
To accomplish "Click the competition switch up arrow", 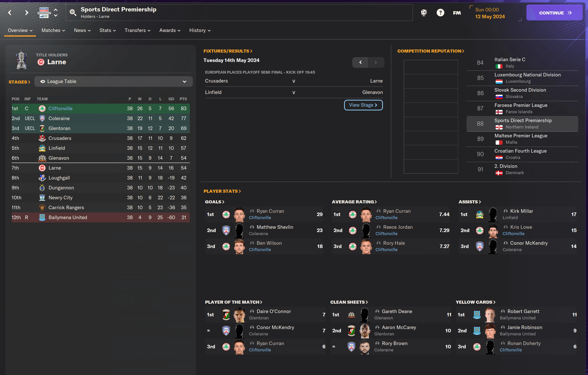I will [56, 10].
